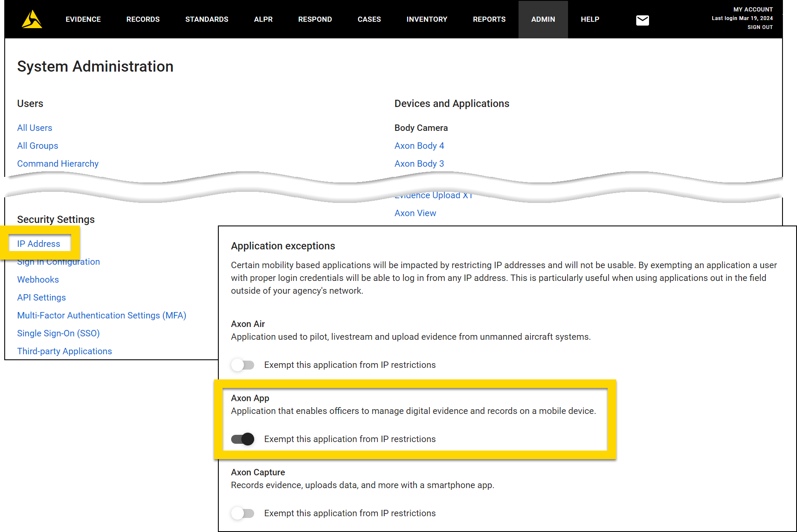Click the Axon logo
The image size is (797, 532).
[x=32, y=19]
